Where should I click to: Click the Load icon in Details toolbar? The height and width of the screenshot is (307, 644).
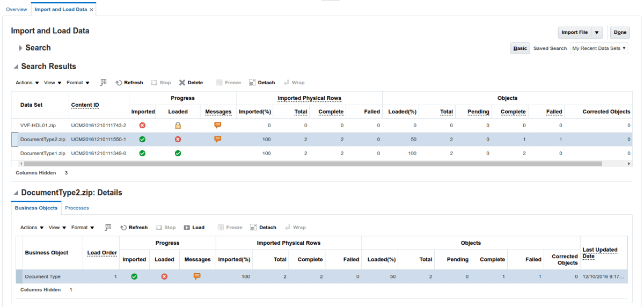[187, 228]
